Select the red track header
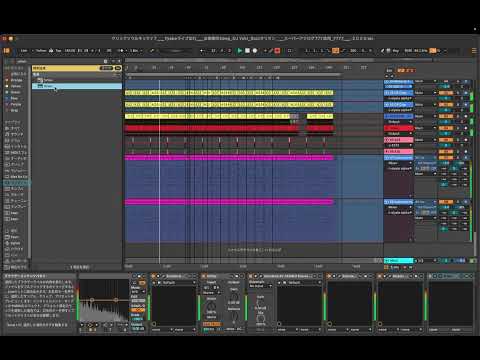Viewport: 480px width, 360px height. [x=399, y=128]
